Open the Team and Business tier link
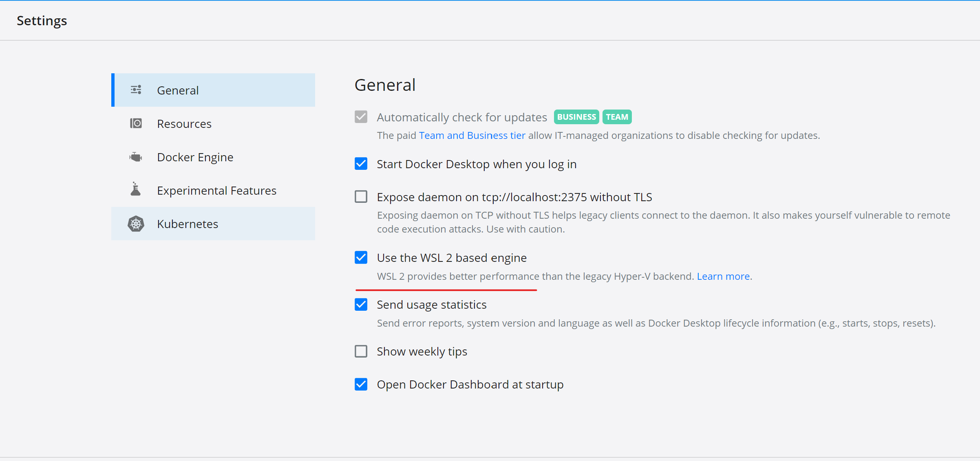980x461 pixels. tap(472, 135)
